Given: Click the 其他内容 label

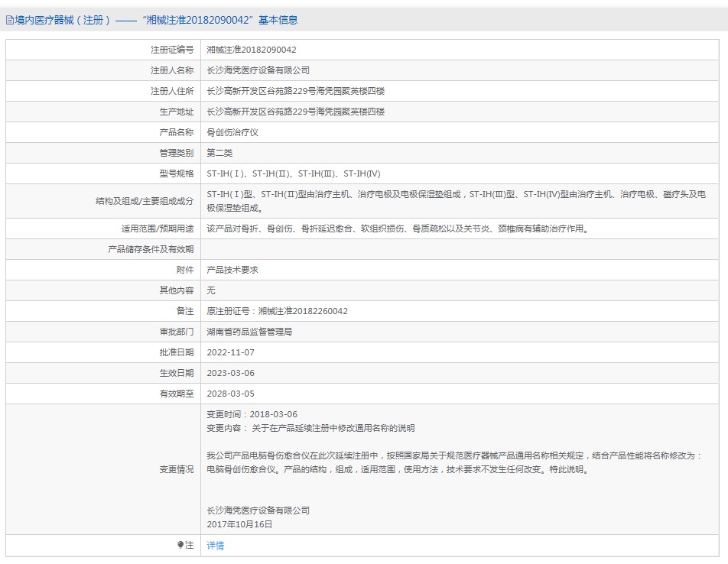Looking at the screenshot, I should pyautogui.click(x=177, y=290).
